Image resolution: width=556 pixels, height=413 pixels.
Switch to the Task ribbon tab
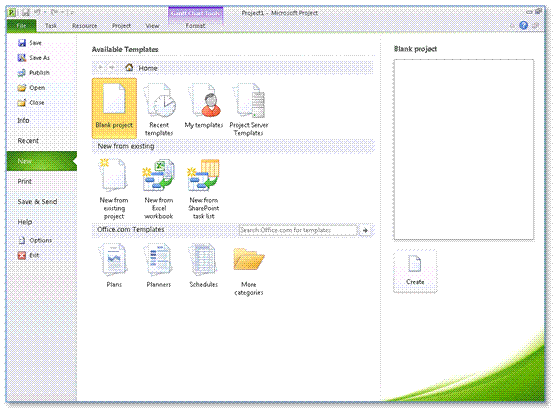click(51, 26)
